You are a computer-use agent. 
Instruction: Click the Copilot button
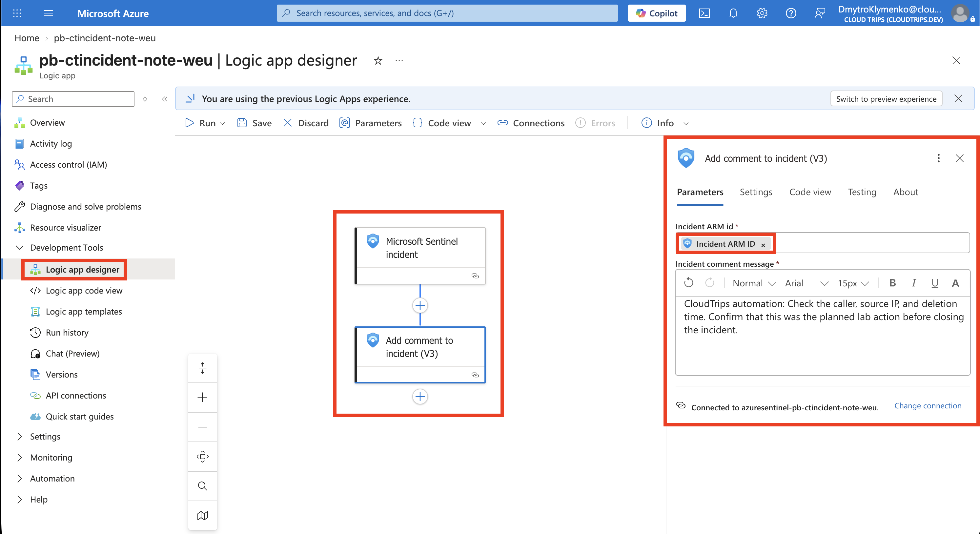pyautogui.click(x=657, y=13)
